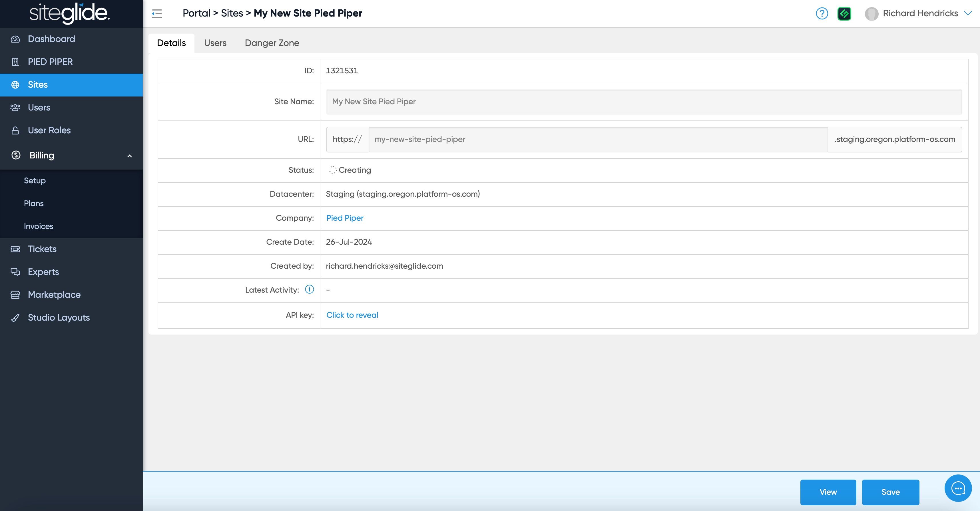
Task: Click the Billing dollar icon
Action: [x=16, y=155]
